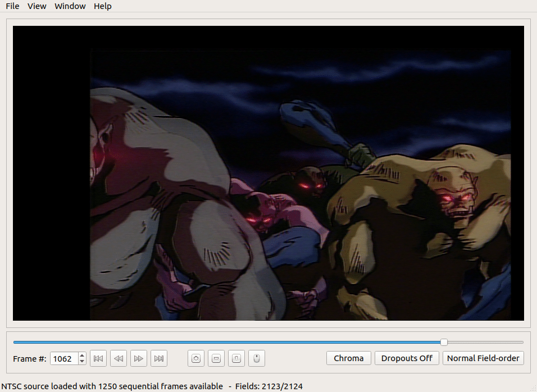Toggle the Chroma display button
This screenshot has width=537, height=392.
[x=348, y=358]
